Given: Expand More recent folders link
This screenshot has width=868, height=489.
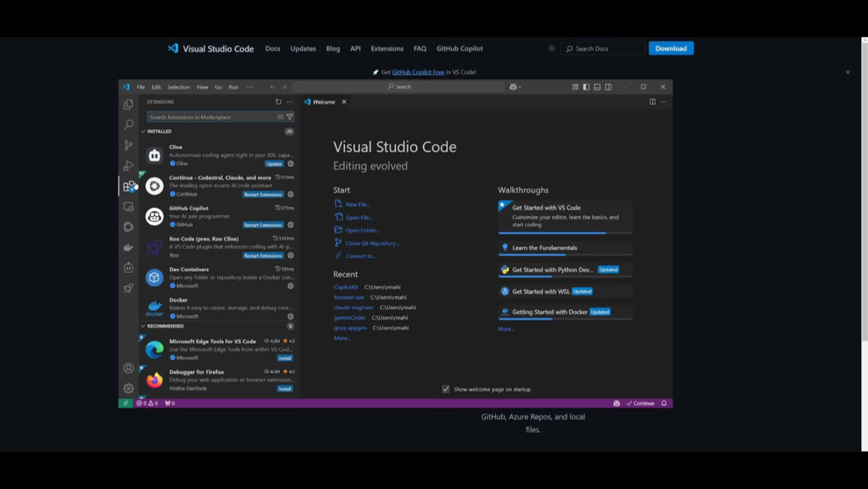Looking at the screenshot, I should 342,338.
